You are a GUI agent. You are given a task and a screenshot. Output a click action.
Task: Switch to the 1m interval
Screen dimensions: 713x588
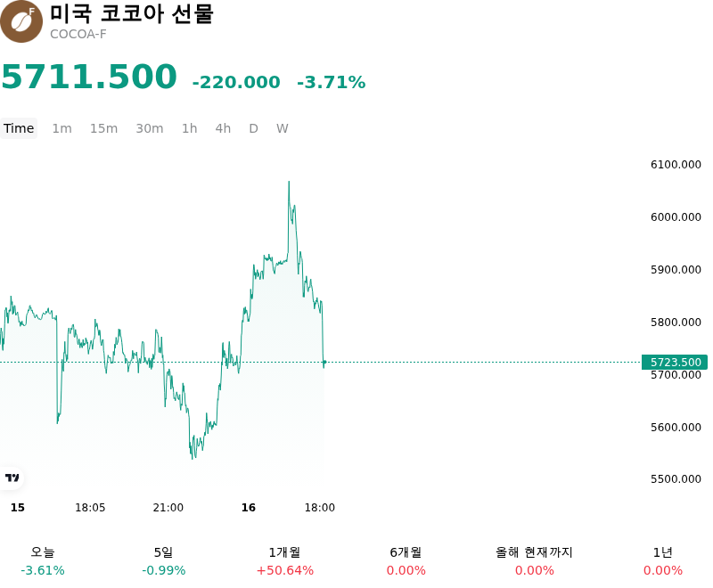point(61,128)
